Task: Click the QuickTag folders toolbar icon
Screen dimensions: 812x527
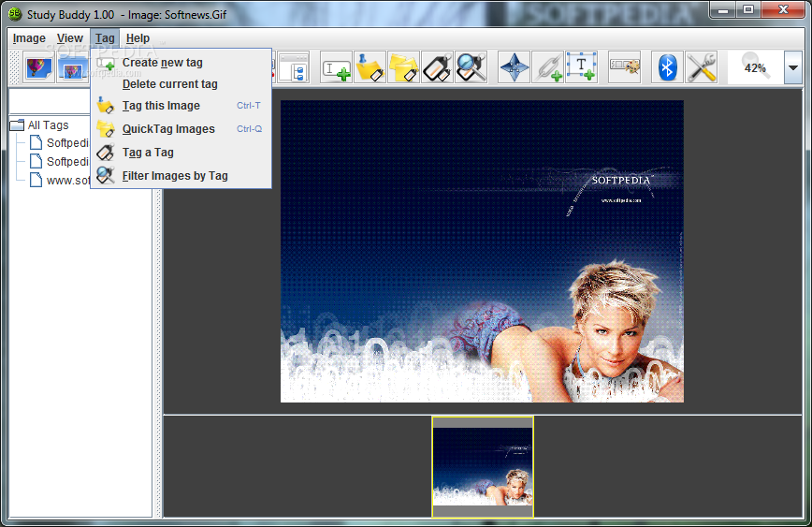Action: click(403, 68)
